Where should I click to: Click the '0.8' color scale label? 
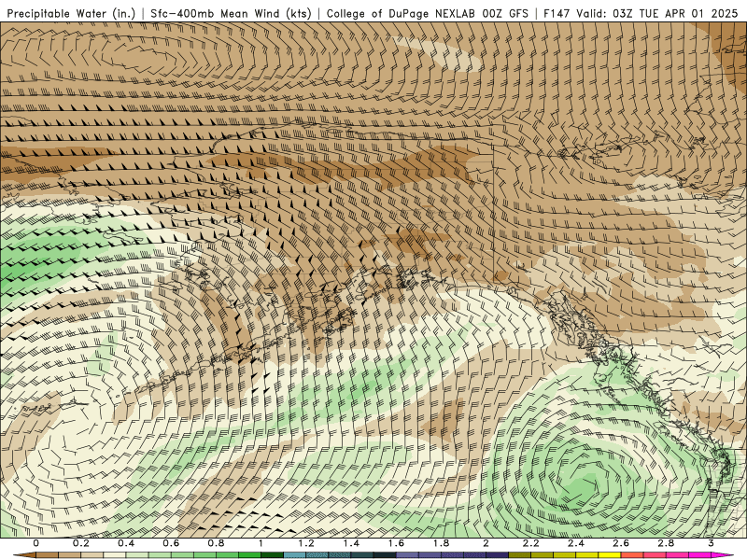click(x=216, y=543)
